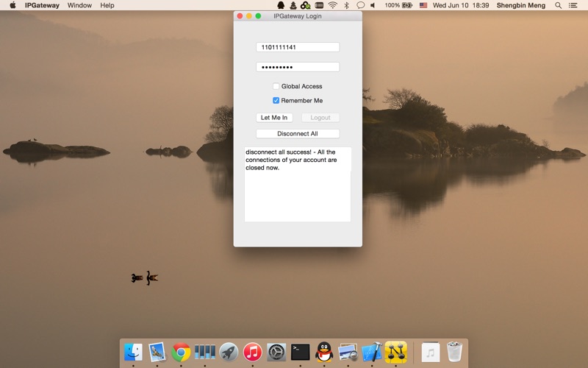
Task: Open System Preferences gear in dock
Action: (x=276, y=353)
